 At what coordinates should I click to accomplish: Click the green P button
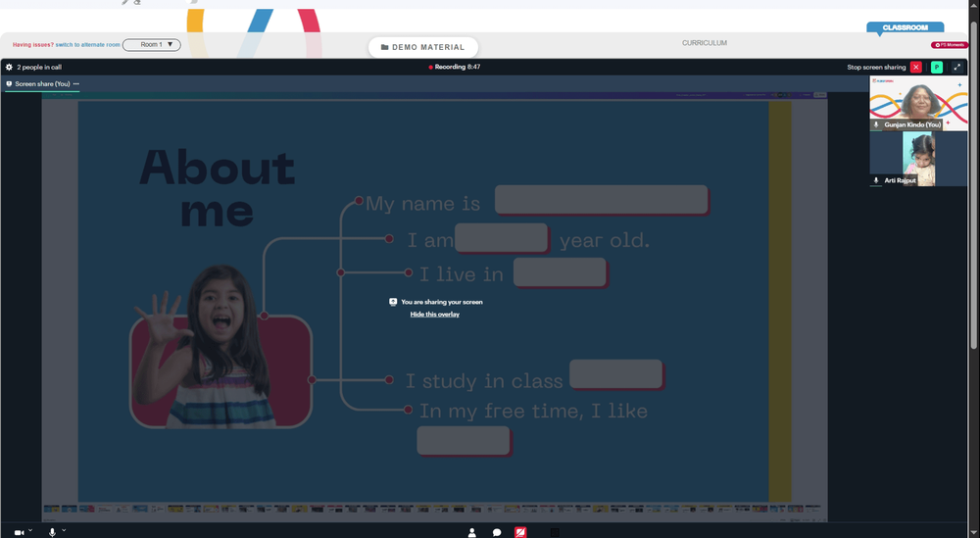(x=936, y=67)
